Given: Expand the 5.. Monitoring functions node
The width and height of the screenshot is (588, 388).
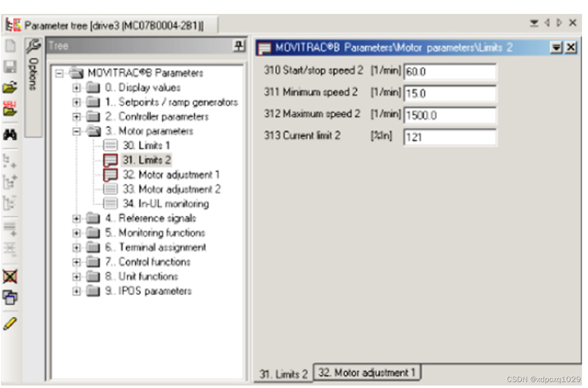Looking at the screenshot, I should coord(77,233).
